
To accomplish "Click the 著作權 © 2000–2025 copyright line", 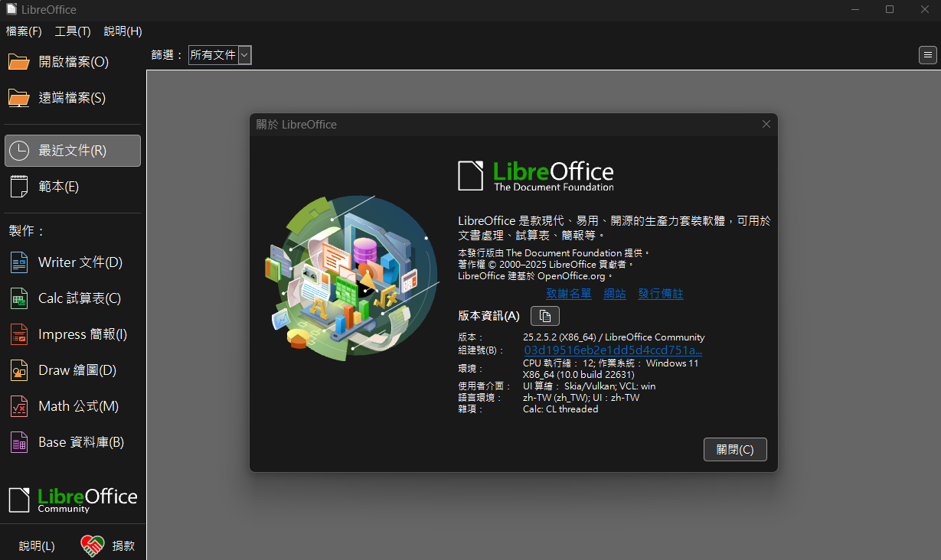I will (x=547, y=265).
